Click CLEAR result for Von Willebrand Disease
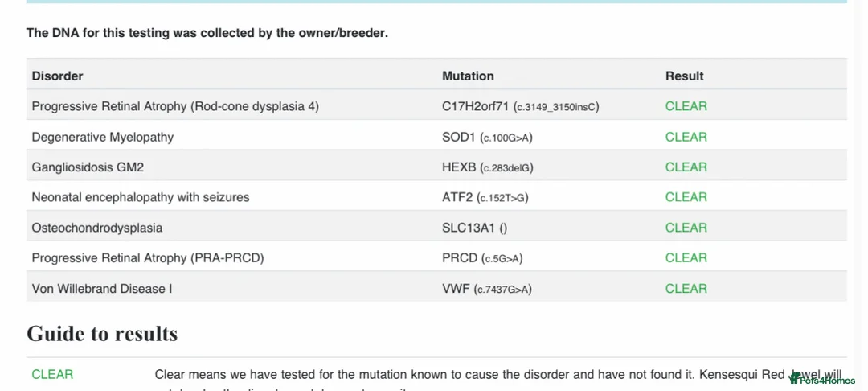The height and width of the screenshot is (391, 868). click(686, 289)
